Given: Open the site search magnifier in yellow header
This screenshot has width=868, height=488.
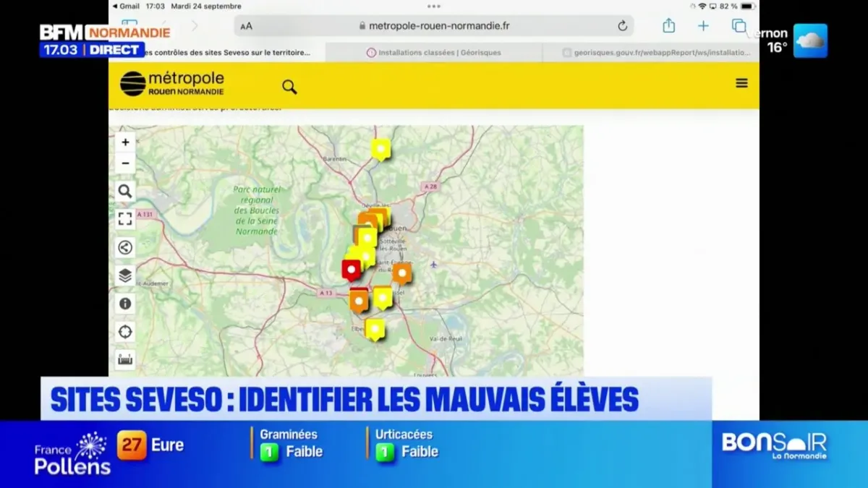Looking at the screenshot, I should (289, 87).
